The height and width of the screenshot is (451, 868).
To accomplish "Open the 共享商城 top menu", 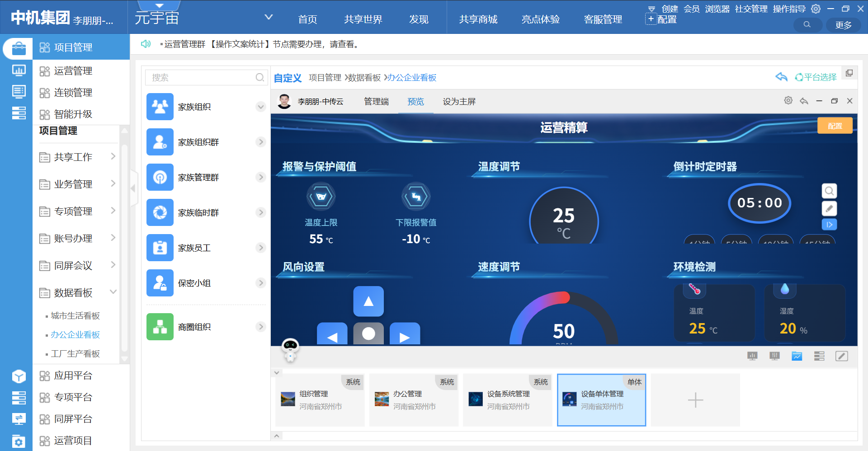I will coord(478,19).
